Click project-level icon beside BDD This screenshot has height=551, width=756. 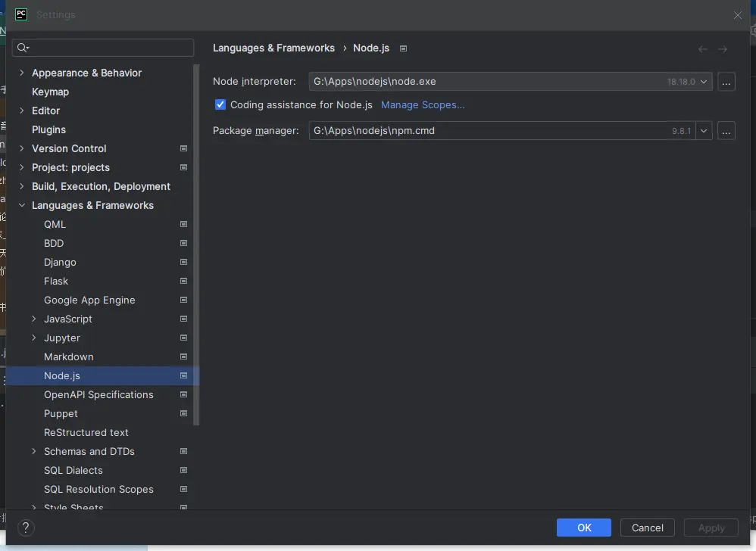[183, 243]
